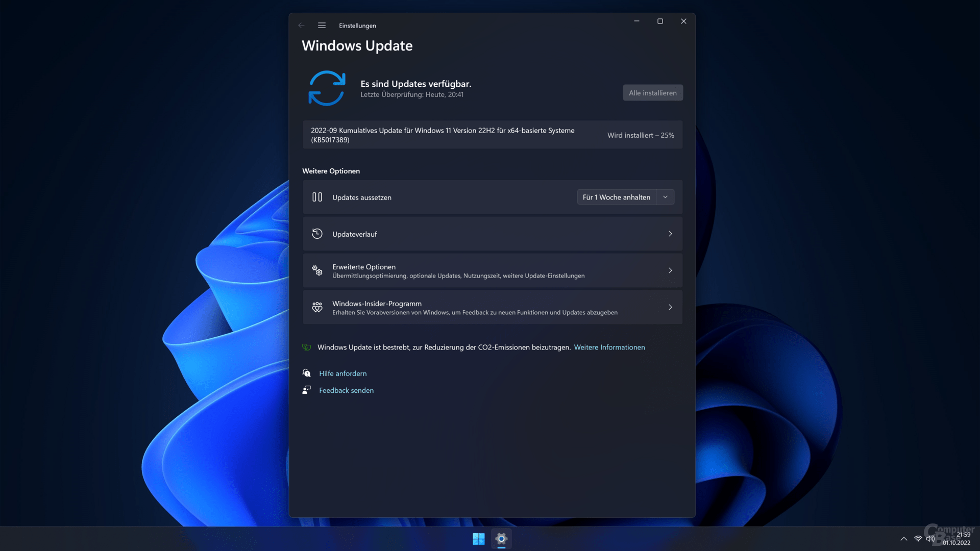
Task: Click the Feedback senden person icon
Action: tap(306, 390)
